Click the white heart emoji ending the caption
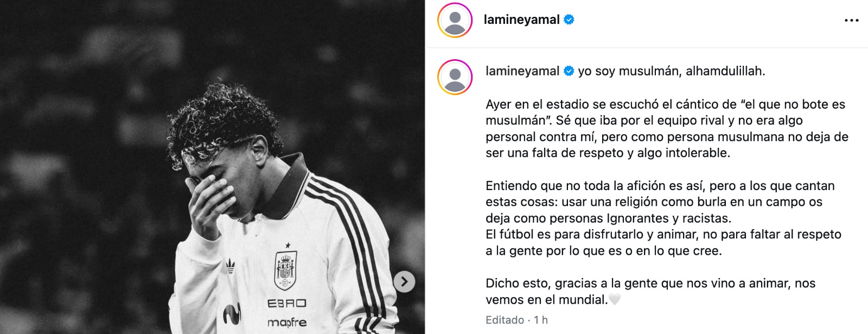Screen dimensions: 868x334 [614, 299]
